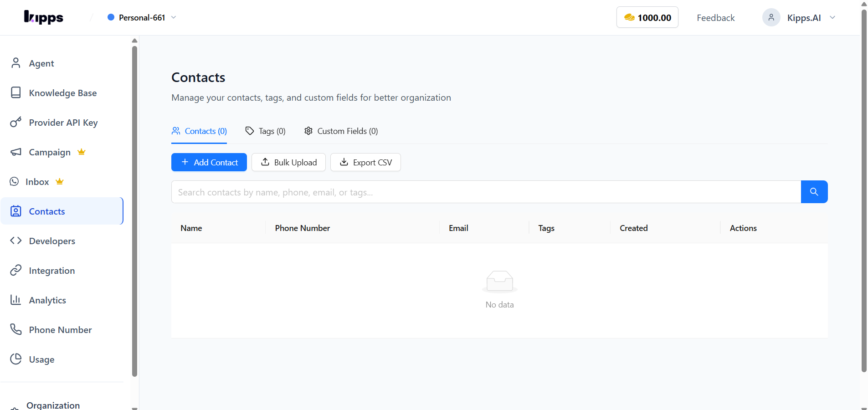This screenshot has width=868, height=410.
Task: Click the Contacts tab people icon
Action: pos(176,131)
